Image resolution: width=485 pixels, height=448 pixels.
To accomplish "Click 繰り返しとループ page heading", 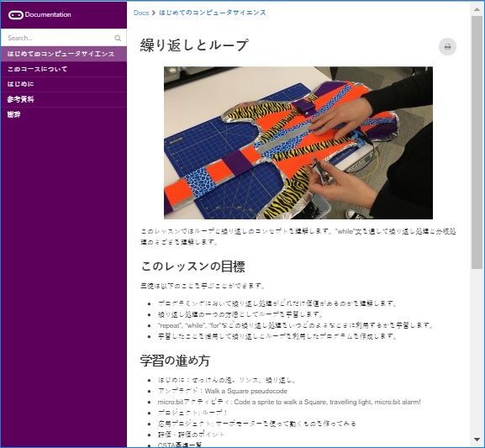I will [x=194, y=45].
